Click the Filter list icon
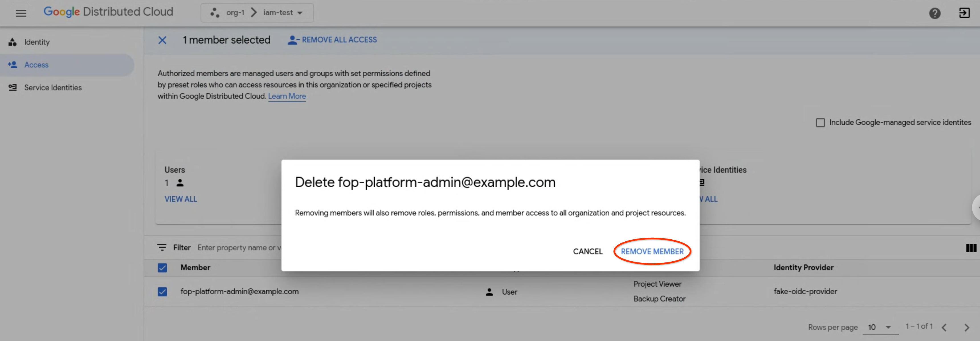This screenshot has height=341, width=980. pyautogui.click(x=162, y=247)
